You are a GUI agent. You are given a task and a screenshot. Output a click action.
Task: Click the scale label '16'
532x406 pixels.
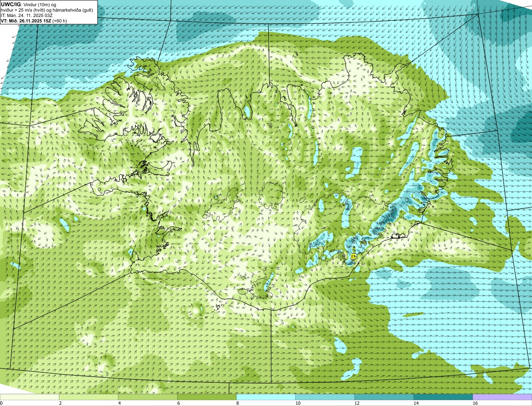(x=474, y=403)
